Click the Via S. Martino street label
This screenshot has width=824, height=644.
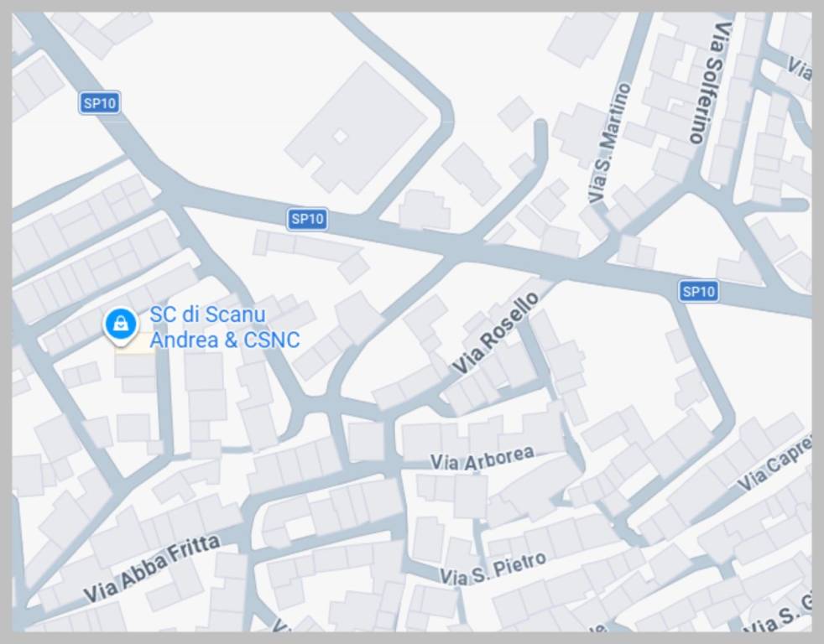point(609,143)
